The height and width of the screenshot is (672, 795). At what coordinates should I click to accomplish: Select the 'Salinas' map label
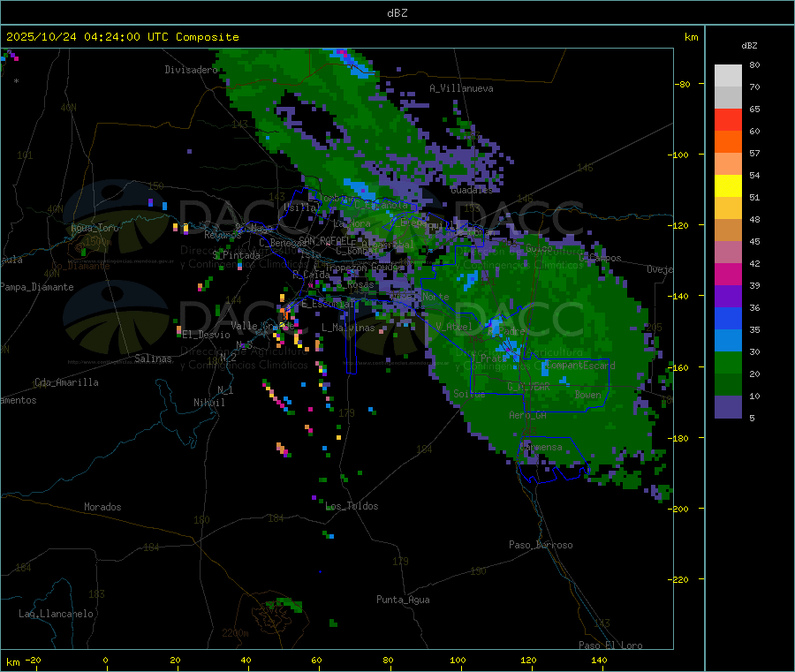pos(153,359)
